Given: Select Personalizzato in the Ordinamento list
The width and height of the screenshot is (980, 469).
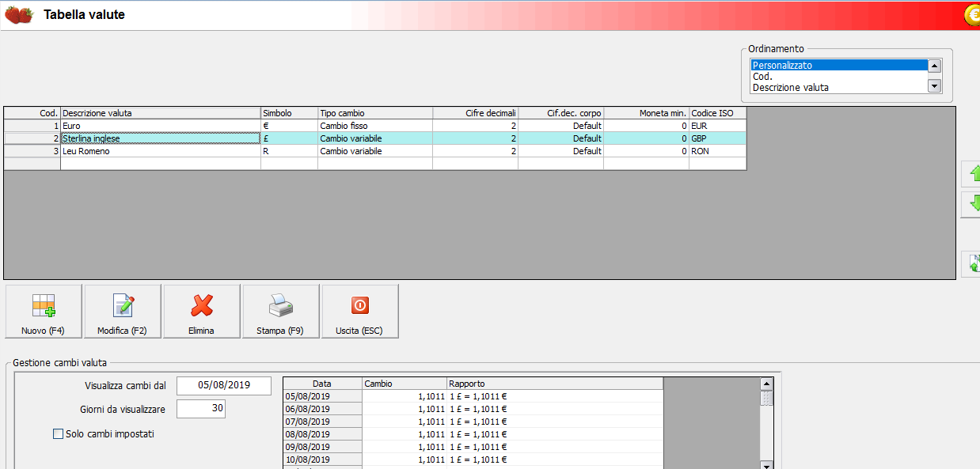Looking at the screenshot, I should (838, 66).
